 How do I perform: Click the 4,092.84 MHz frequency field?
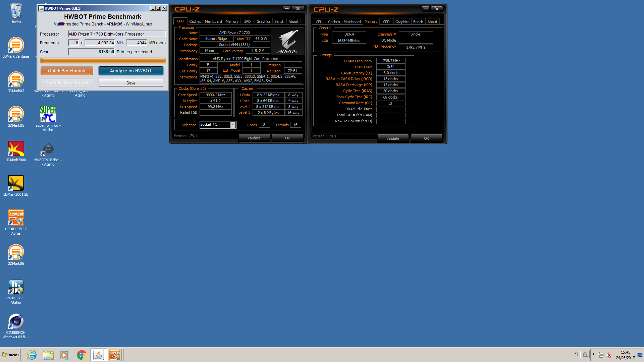tap(100, 43)
